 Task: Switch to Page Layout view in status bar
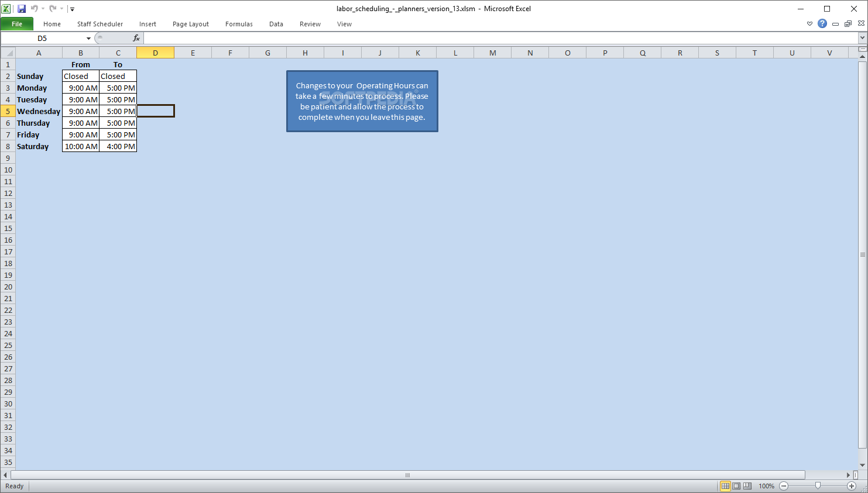click(736, 486)
